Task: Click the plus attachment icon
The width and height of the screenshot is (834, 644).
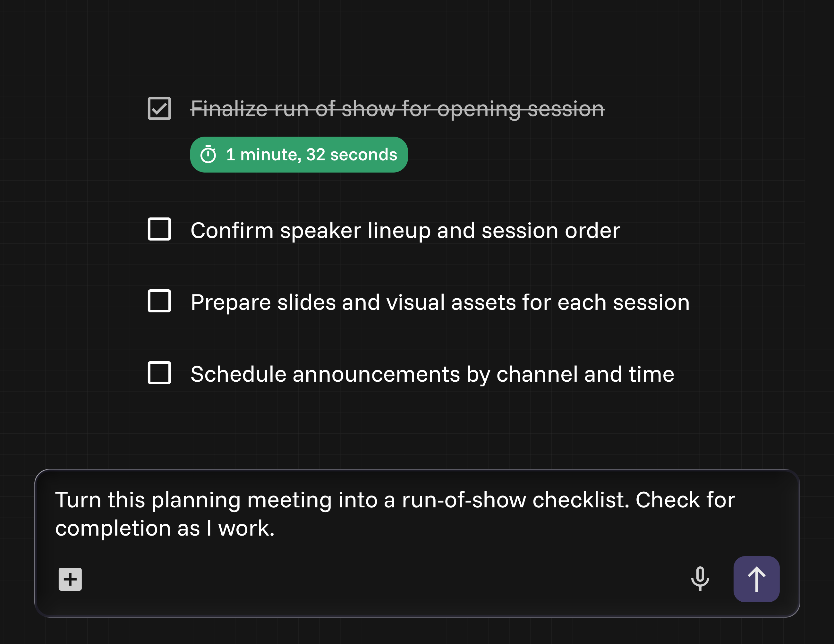Action: [70, 579]
